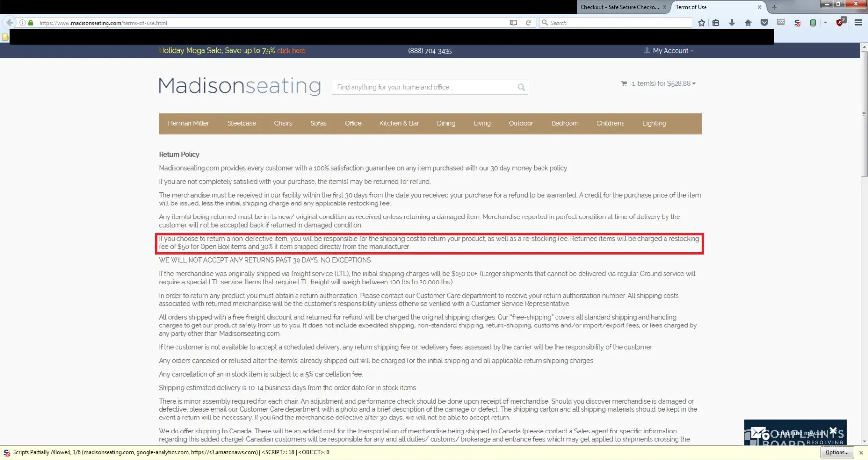Viewport: 868px width, 460px height.
Task: Open the Kitchen & Bar category
Action: [399, 123]
